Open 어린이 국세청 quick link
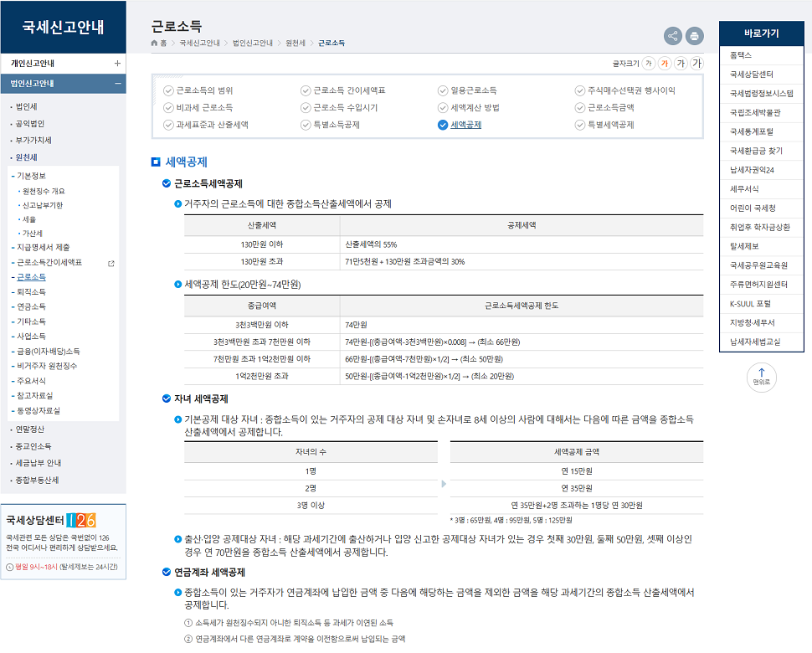This screenshot has height=653, width=812. click(753, 208)
